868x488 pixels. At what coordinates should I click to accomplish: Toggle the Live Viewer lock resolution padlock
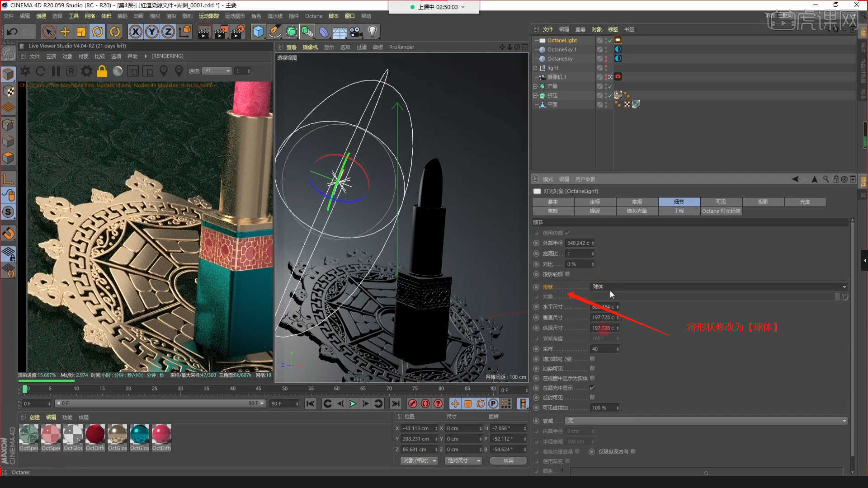pos(102,71)
